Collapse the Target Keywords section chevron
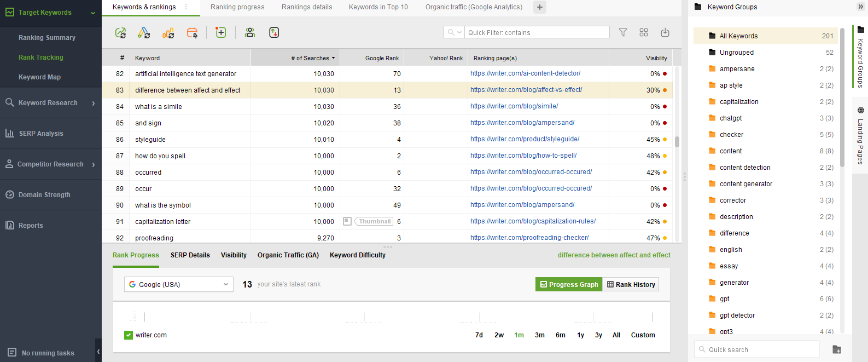 coord(93,13)
